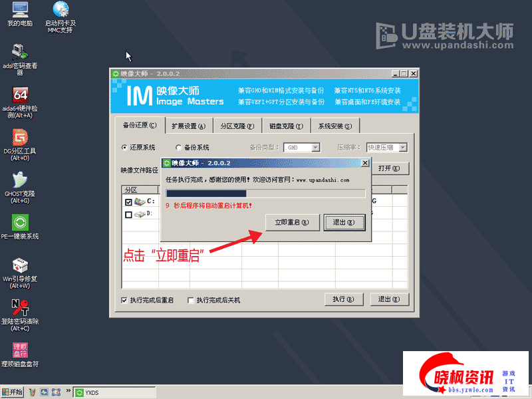This screenshot has width=532, height=399.
Task: Open 启动网卡及MMC支持 desktop icon
Action: 60,11
